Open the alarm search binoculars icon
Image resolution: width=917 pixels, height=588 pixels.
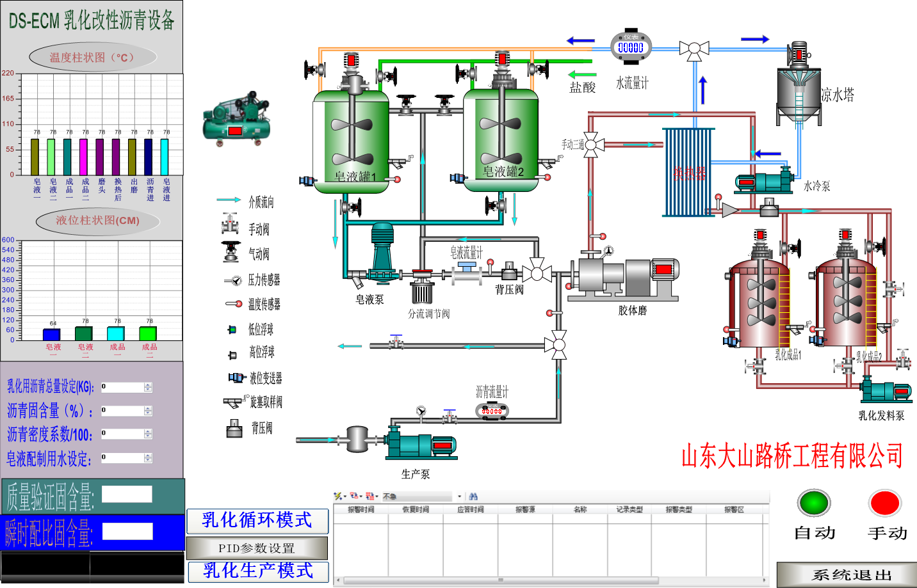pos(473,496)
